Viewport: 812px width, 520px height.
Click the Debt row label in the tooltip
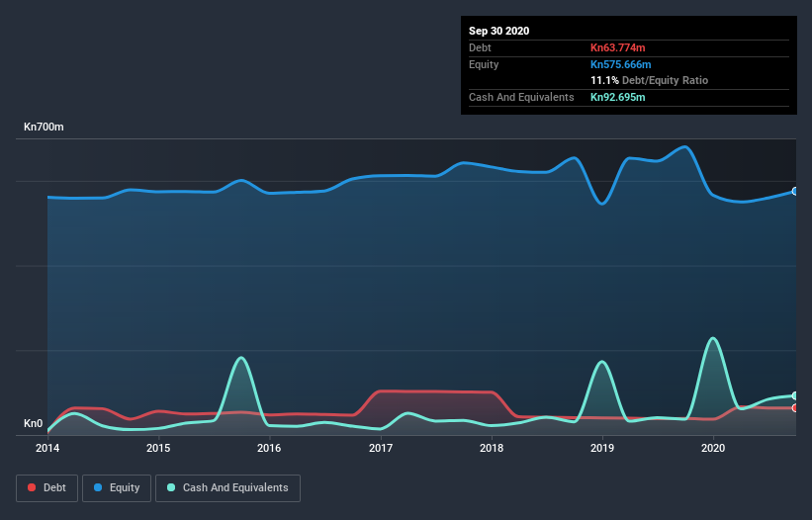click(x=480, y=47)
